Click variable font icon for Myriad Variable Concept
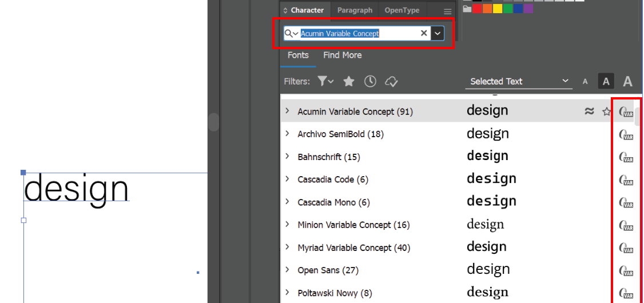The width and height of the screenshot is (644, 303). [x=626, y=248]
